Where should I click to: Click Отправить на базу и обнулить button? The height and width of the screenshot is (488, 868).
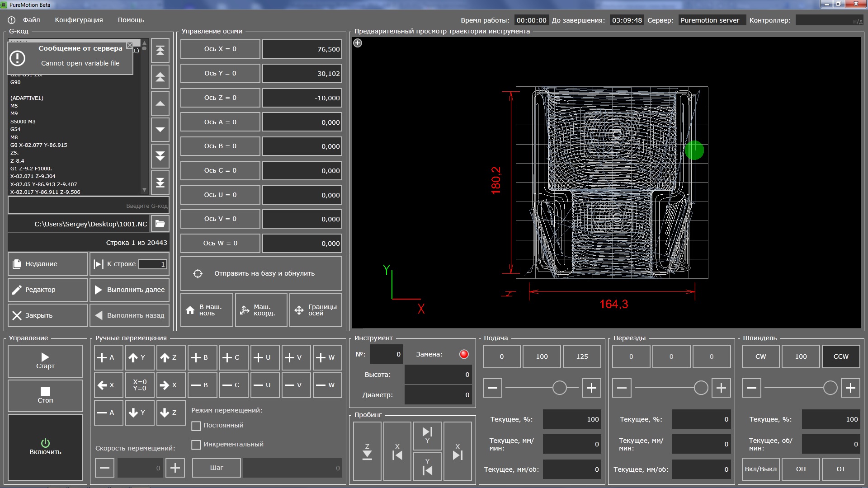261,273
